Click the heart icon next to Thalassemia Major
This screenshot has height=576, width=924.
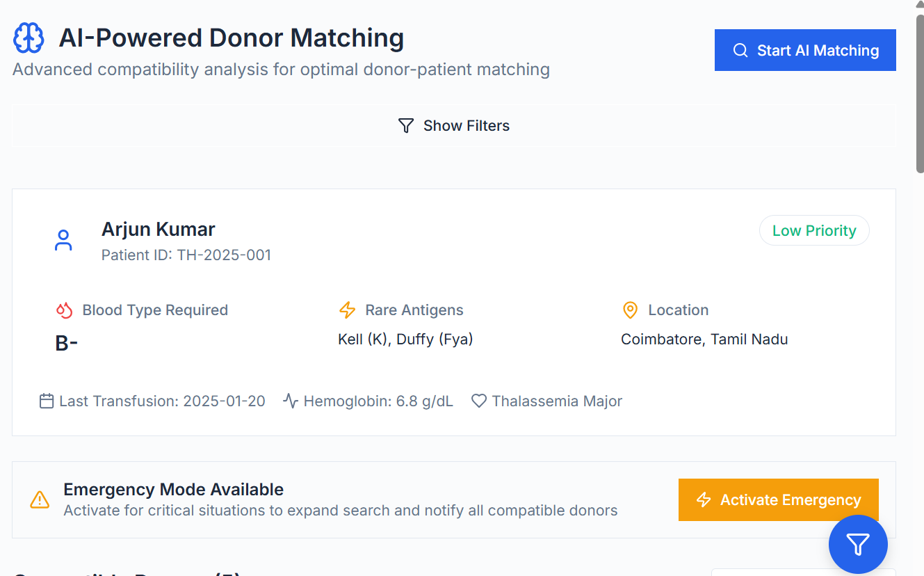479,401
